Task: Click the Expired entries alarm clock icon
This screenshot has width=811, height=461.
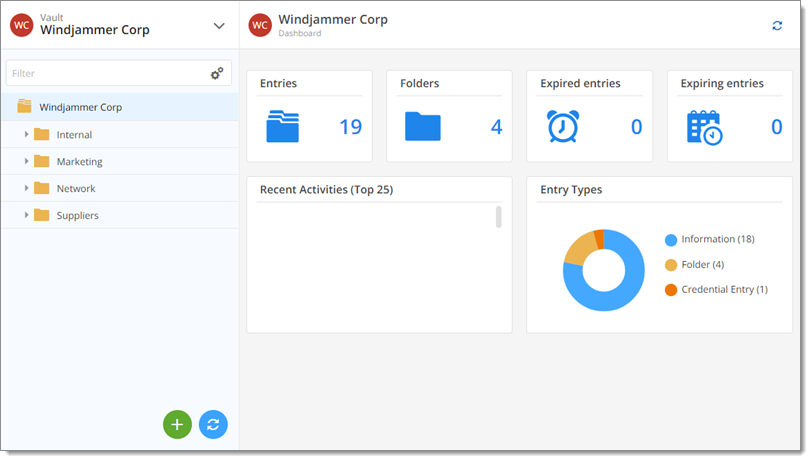Action: tap(563, 126)
